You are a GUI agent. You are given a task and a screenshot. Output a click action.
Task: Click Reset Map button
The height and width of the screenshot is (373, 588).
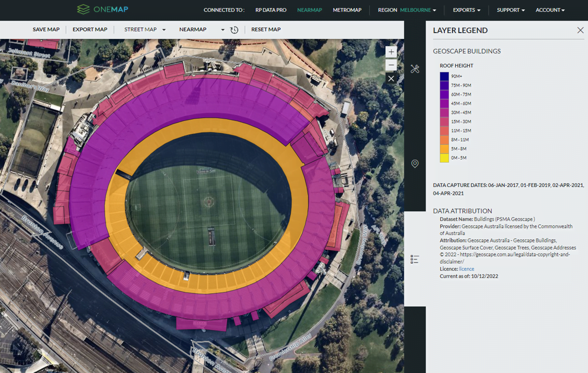click(265, 30)
